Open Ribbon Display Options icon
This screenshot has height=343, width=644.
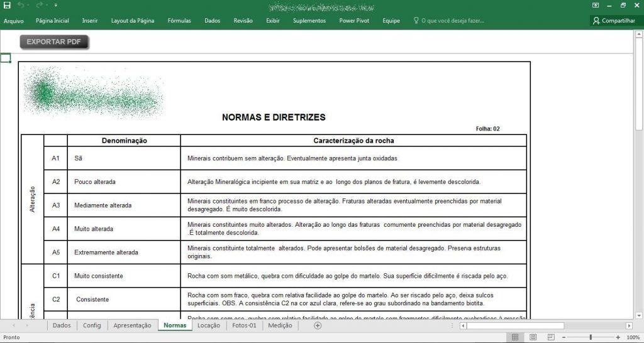(x=596, y=5)
